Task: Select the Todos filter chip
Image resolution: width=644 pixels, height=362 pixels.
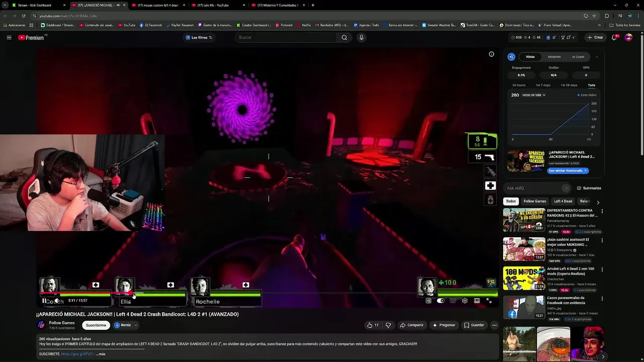Action: tap(511, 201)
